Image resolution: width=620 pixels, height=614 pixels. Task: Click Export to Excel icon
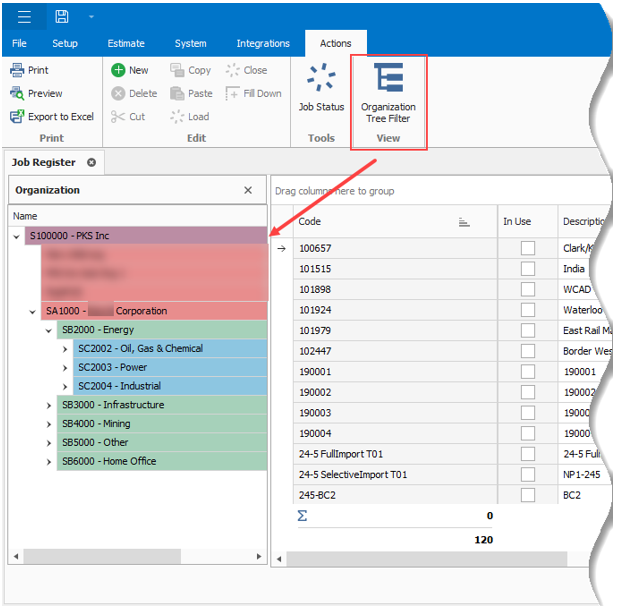tap(18, 116)
